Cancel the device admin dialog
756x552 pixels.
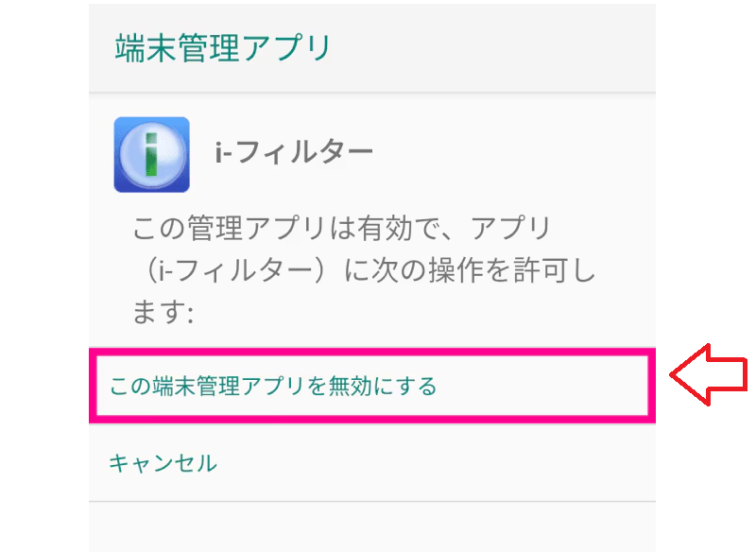tap(163, 463)
